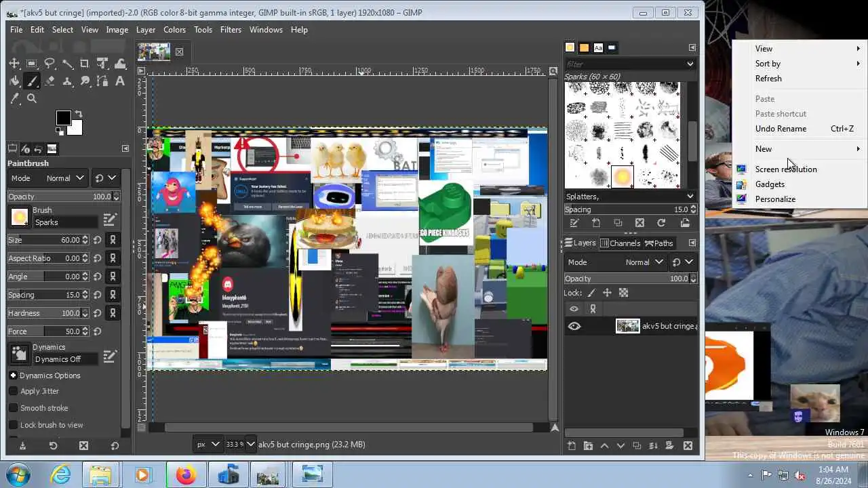Open the brush filter tag dropdown

(x=690, y=64)
